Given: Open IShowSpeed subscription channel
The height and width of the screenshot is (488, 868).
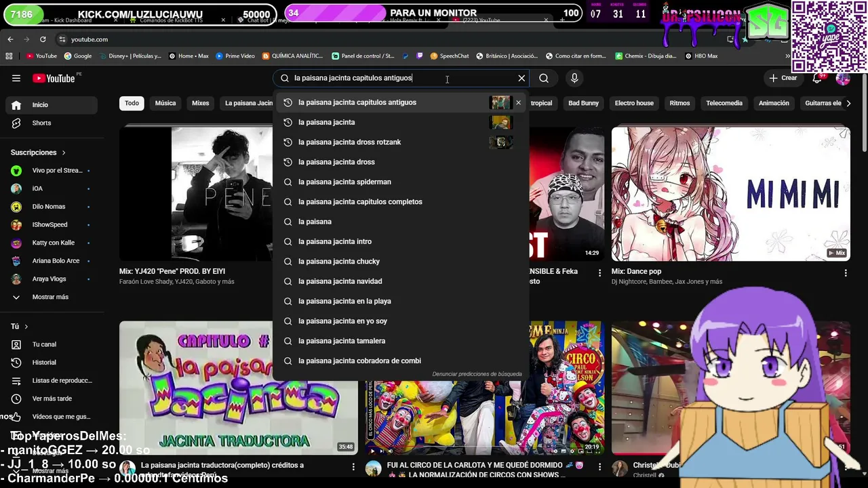Looking at the screenshot, I should click(52, 224).
